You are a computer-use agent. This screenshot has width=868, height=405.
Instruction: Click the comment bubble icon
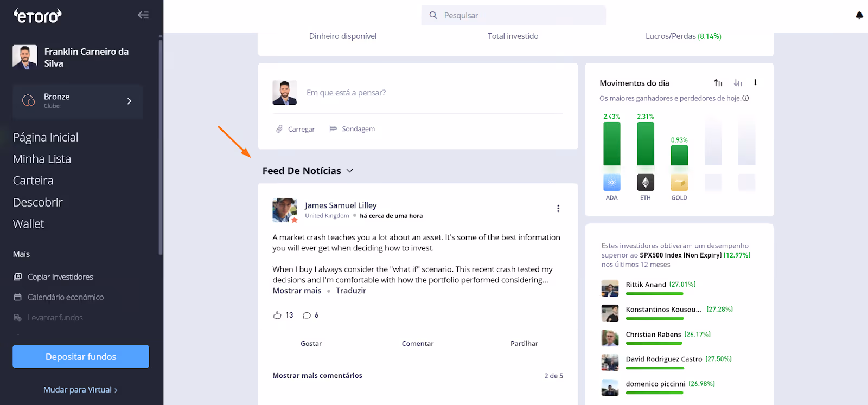[307, 316]
